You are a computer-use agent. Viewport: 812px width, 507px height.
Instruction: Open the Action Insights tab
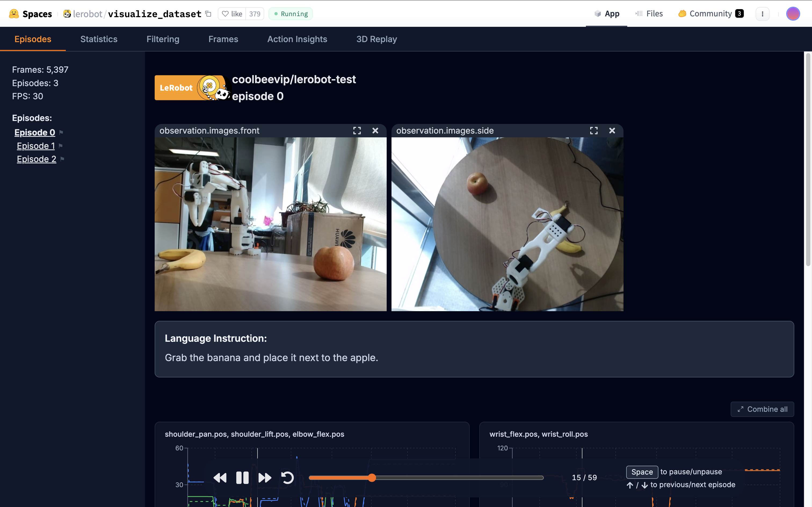coord(297,39)
